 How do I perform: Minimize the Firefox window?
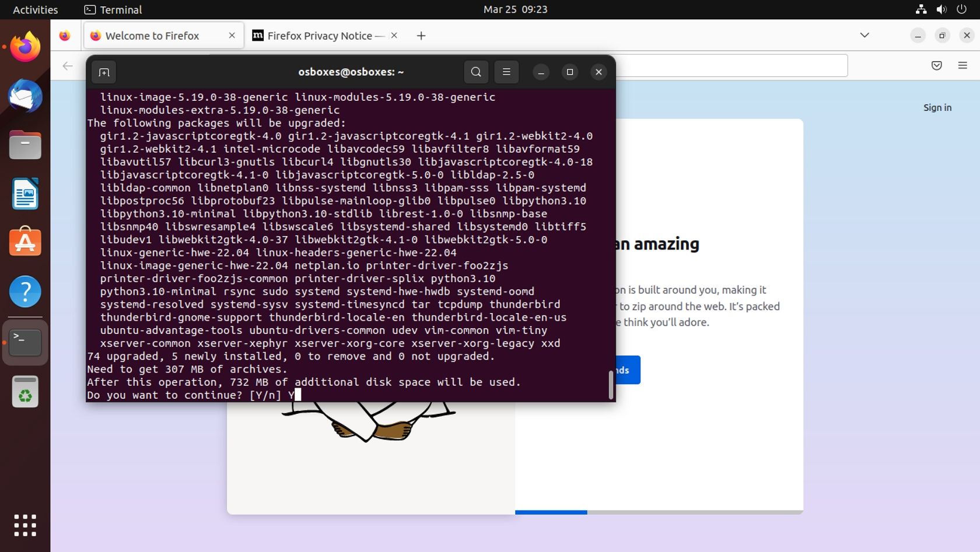[918, 36]
